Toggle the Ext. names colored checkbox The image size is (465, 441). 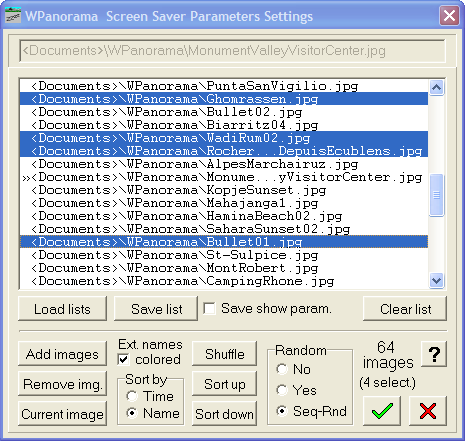tap(124, 360)
